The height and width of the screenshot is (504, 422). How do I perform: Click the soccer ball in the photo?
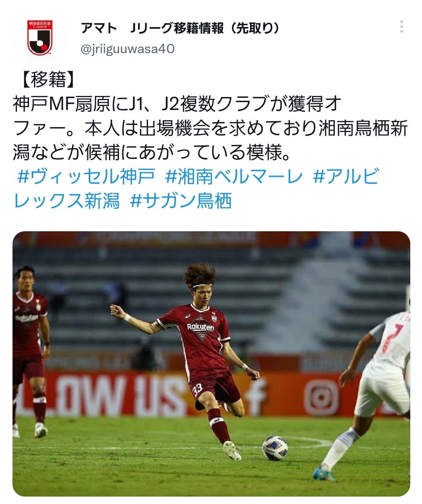click(x=275, y=448)
